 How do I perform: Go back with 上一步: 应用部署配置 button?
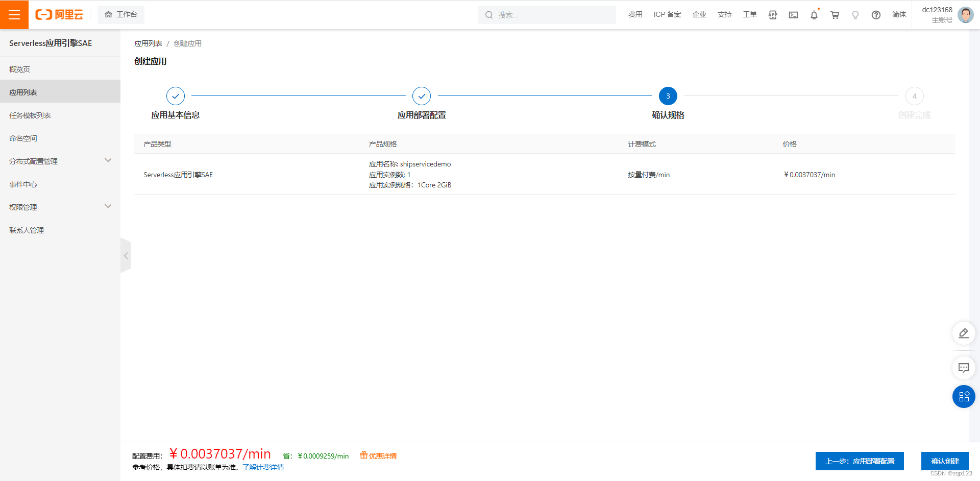[x=859, y=461]
